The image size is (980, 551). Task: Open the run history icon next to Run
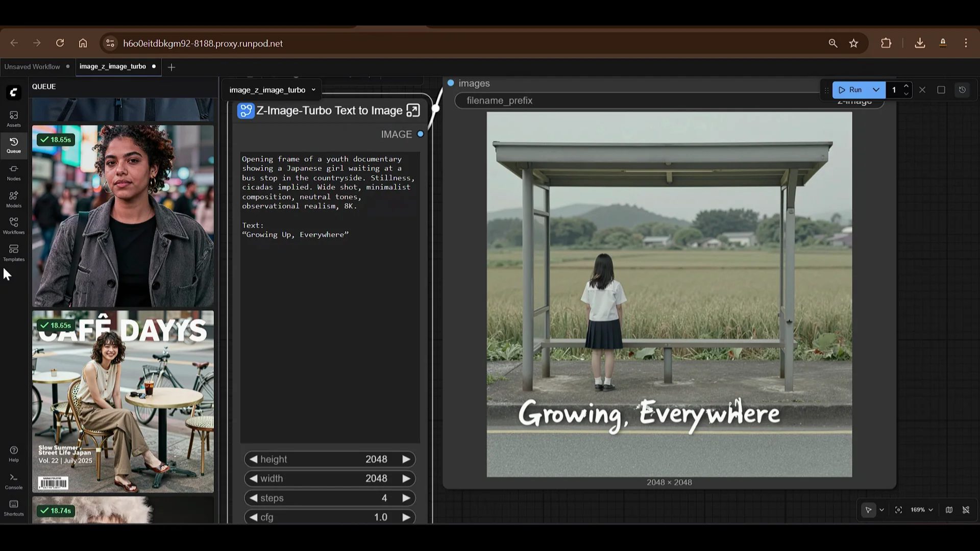tap(962, 90)
